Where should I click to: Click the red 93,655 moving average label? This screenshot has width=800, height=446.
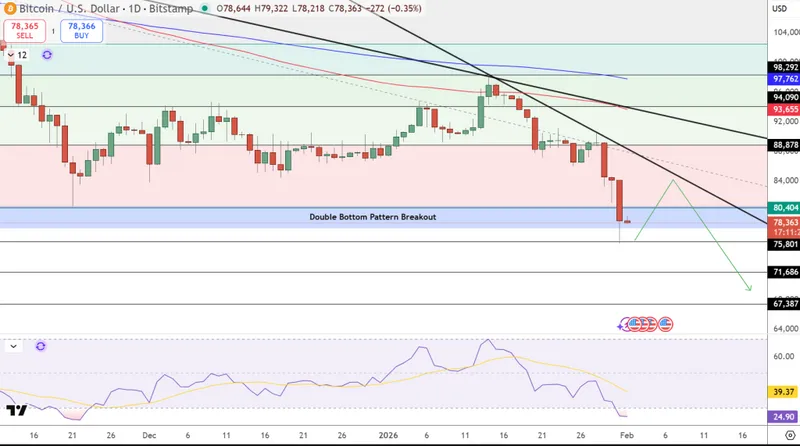(784, 109)
